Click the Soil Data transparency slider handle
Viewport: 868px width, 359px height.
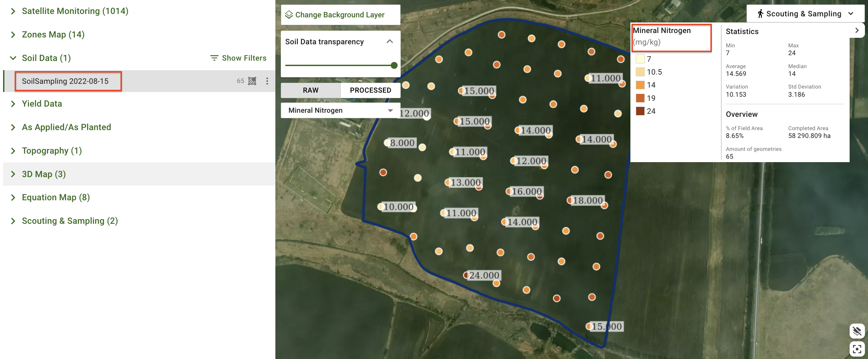point(394,65)
